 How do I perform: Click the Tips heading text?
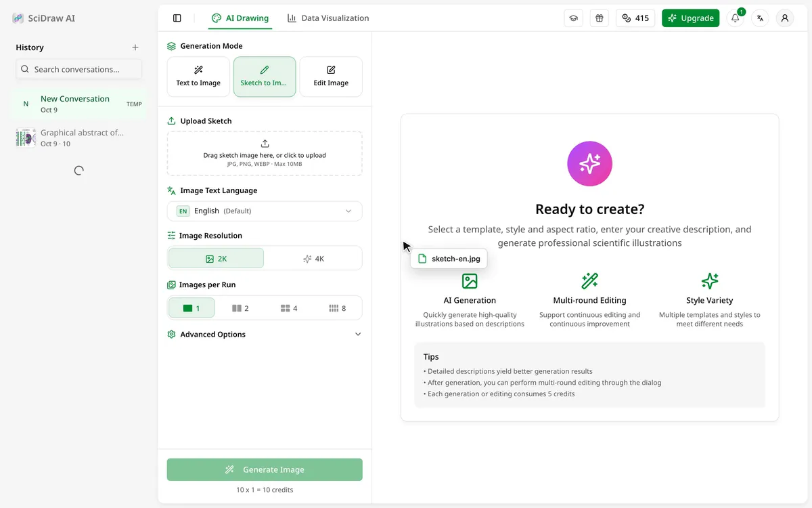(431, 357)
